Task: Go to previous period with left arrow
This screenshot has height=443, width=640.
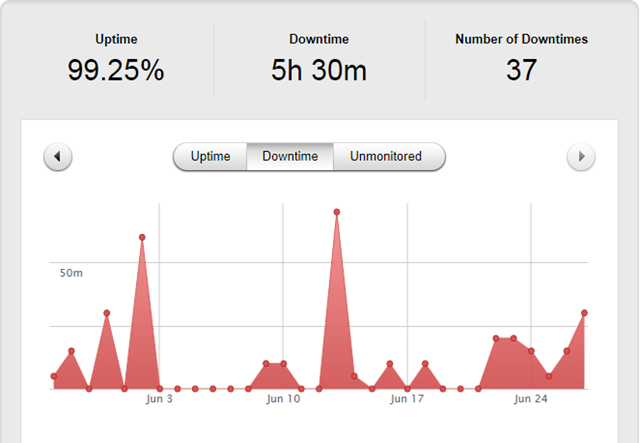Action: (x=58, y=156)
